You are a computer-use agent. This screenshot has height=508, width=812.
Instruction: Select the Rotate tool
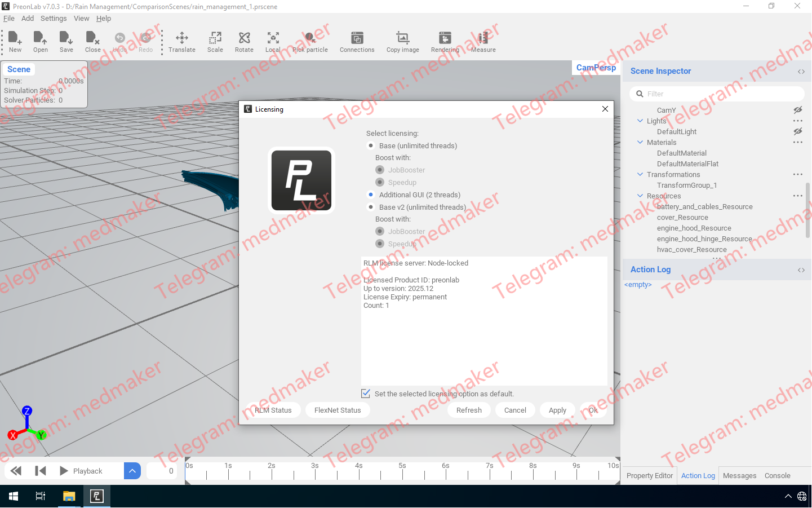pos(243,41)
